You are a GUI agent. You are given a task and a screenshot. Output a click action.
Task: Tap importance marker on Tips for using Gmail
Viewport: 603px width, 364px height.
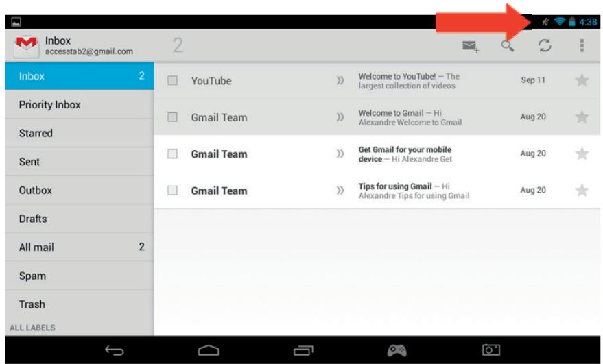coord(340,191)
